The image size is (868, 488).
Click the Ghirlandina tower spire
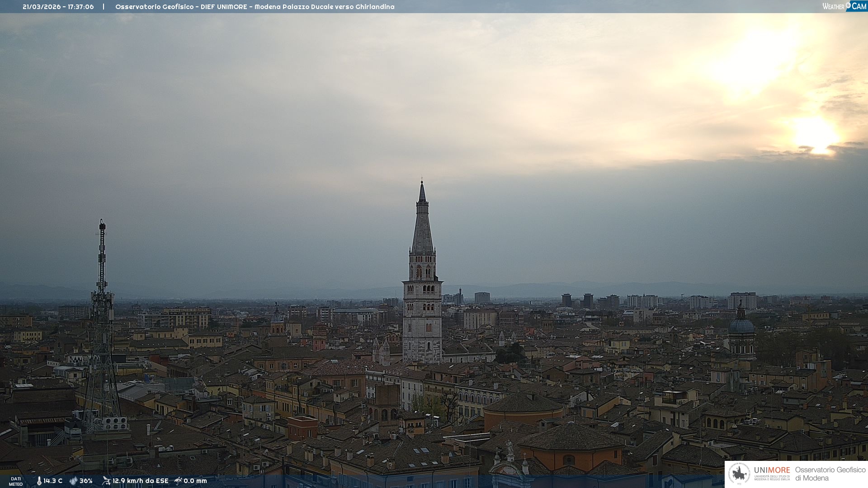coord(422,226)
